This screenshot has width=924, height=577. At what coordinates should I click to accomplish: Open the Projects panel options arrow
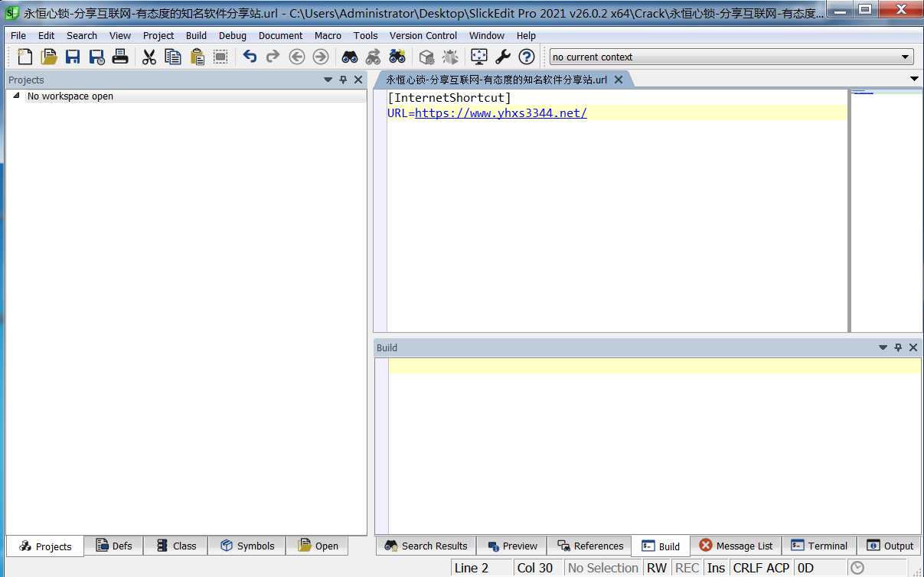coord(328,80)
